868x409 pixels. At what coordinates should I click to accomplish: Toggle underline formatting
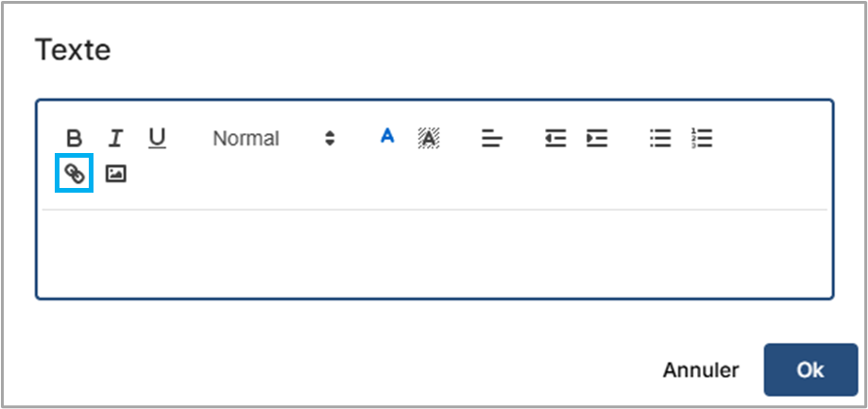click(157, 139)
